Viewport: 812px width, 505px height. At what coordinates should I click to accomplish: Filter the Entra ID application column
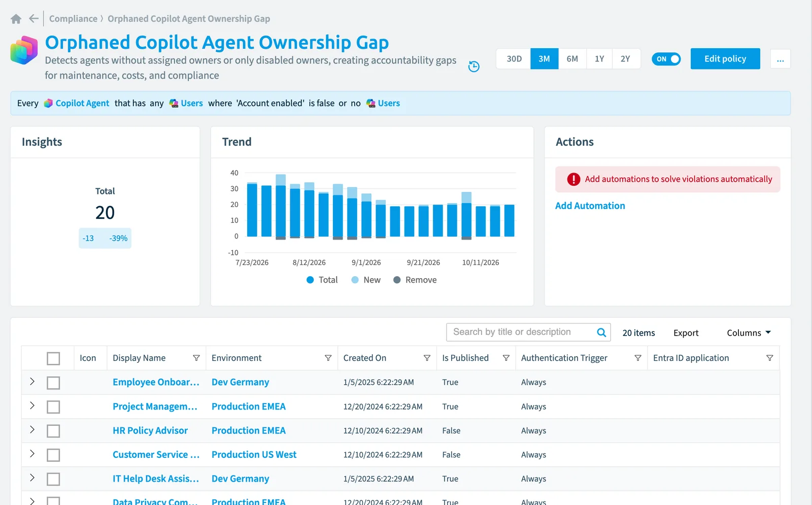point(770,358)
